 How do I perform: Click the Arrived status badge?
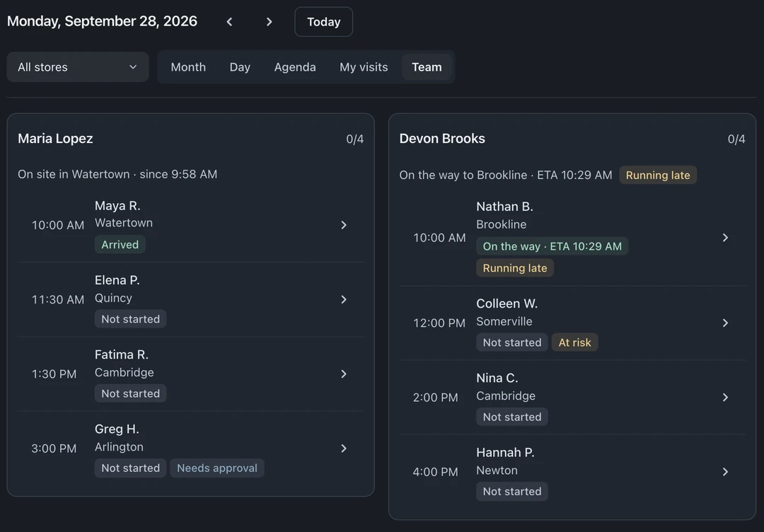120,245
